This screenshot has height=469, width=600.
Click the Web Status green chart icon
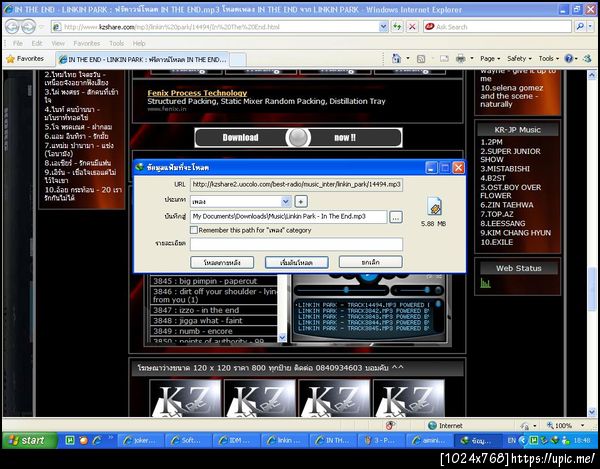[485, 283]
